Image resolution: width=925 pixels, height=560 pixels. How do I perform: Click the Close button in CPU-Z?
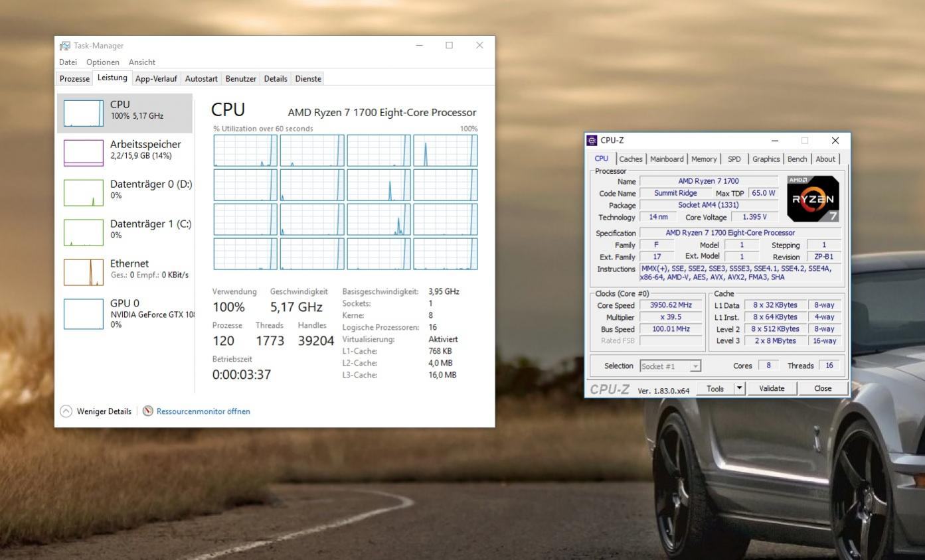point(823,389)
